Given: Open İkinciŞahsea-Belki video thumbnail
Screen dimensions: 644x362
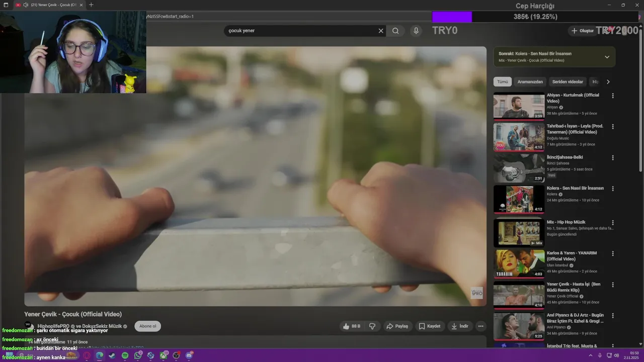Looking at the screenshot, I should (519, 168).
